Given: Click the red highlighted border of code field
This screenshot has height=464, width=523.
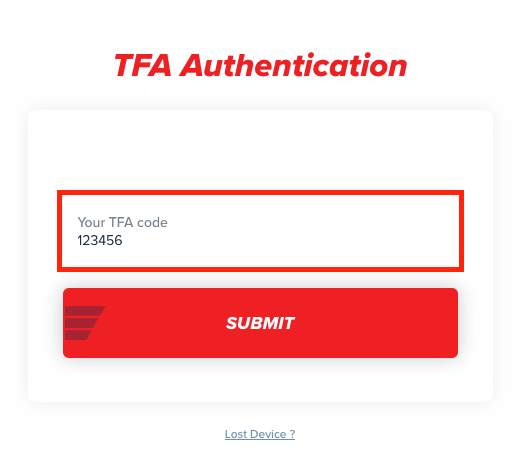Looking at the screenshot, I should coord(260,192).
